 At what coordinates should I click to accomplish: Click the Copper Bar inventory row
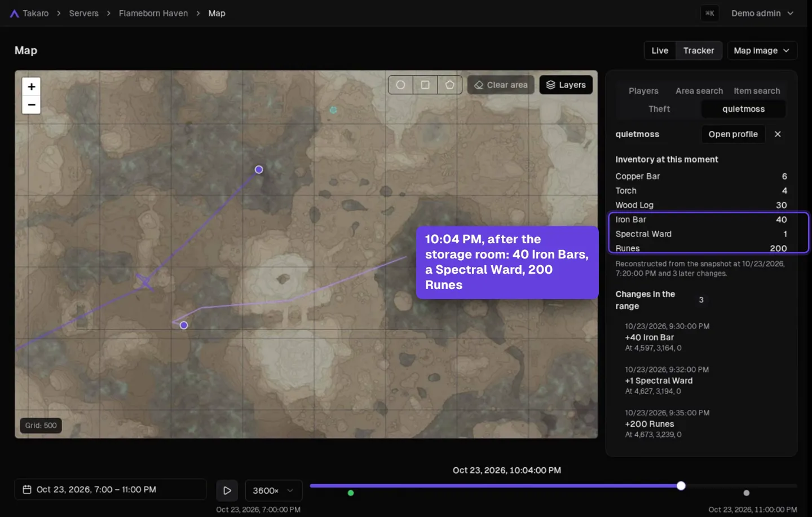701,176
